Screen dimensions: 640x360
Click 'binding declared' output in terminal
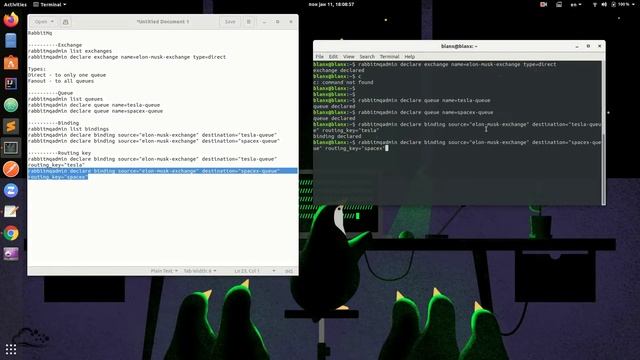pos(337,136)
